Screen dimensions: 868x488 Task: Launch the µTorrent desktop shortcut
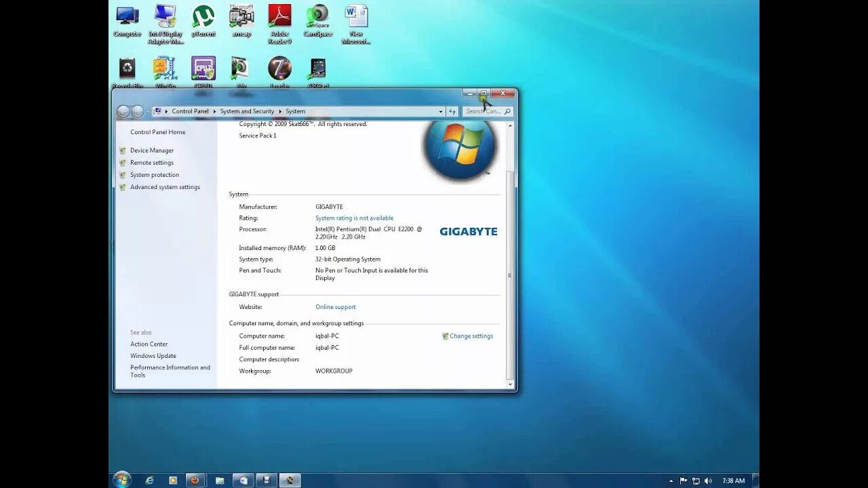point(203,22)
